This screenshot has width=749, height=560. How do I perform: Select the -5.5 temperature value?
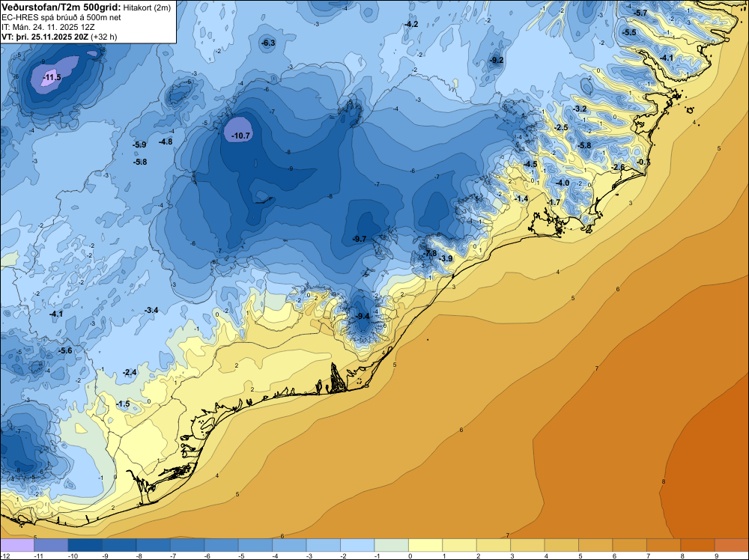[630, 32]
